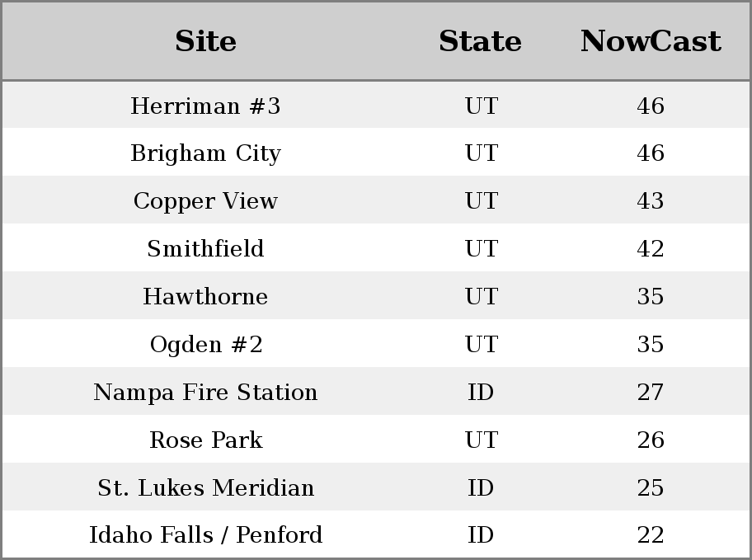The image size is (752, 560).
Task: Select the Herriman #3 site cell
Action: point(205,106)
